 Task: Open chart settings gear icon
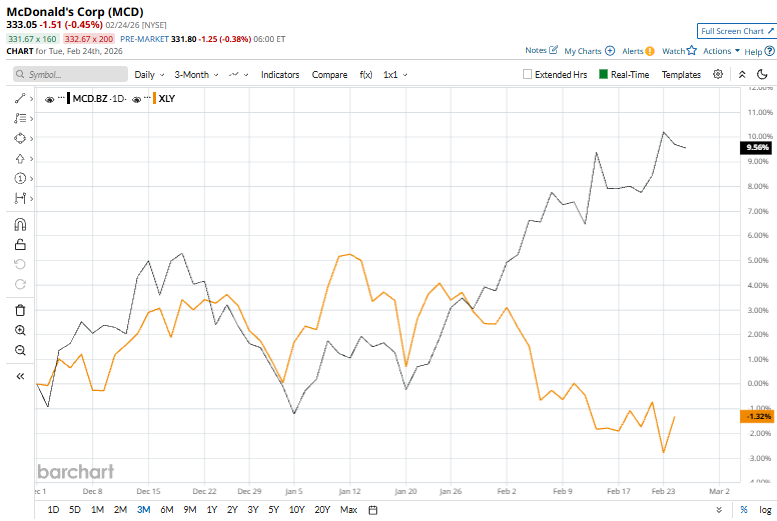(x=718, y=74)
